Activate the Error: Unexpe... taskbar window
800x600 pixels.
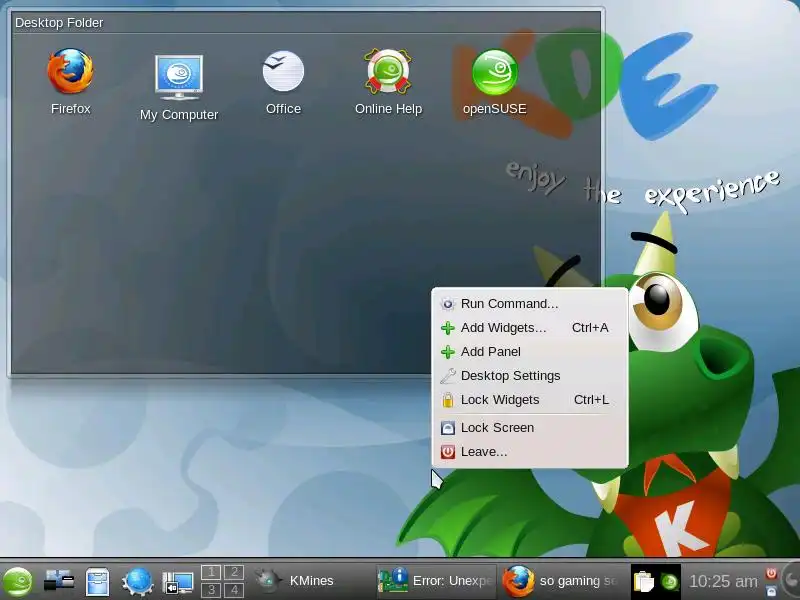point(436,581)
